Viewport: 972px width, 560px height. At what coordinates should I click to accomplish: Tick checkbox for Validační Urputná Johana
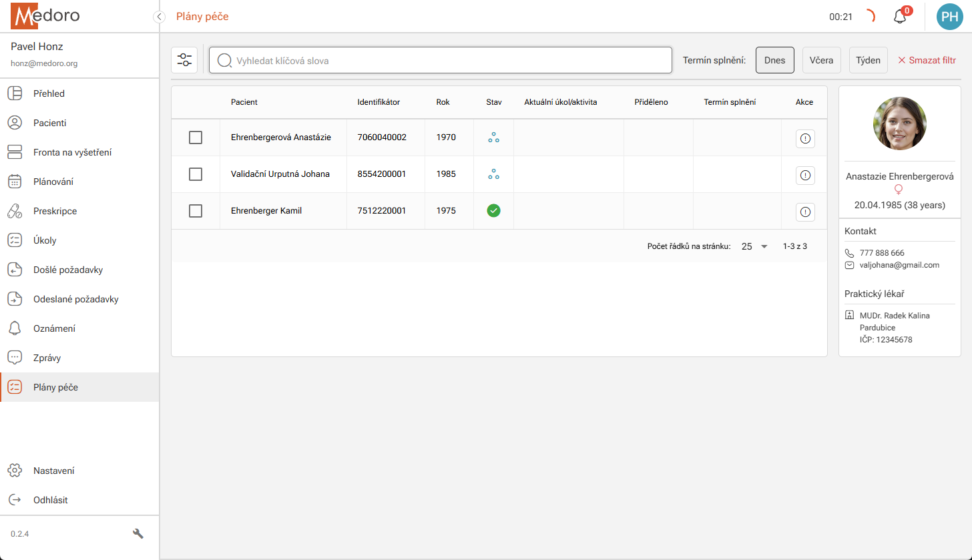[x=196, y=174]
